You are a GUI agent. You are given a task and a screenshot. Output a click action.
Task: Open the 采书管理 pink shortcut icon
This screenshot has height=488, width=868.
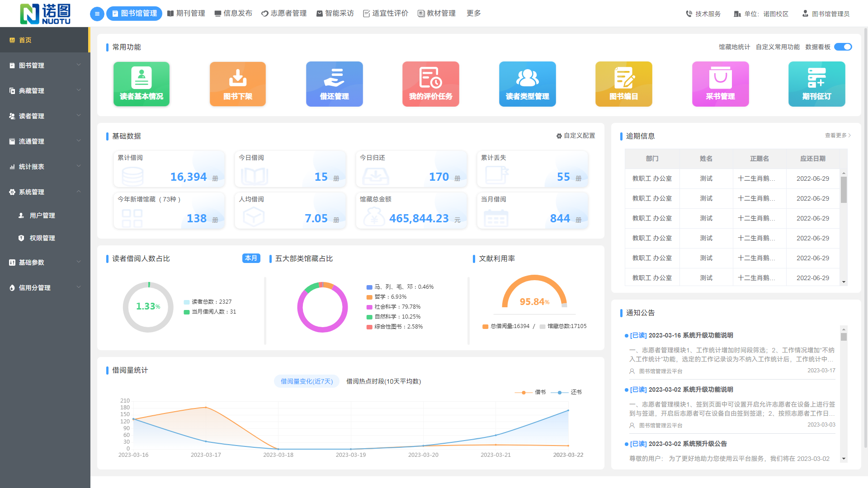[720, 84]
